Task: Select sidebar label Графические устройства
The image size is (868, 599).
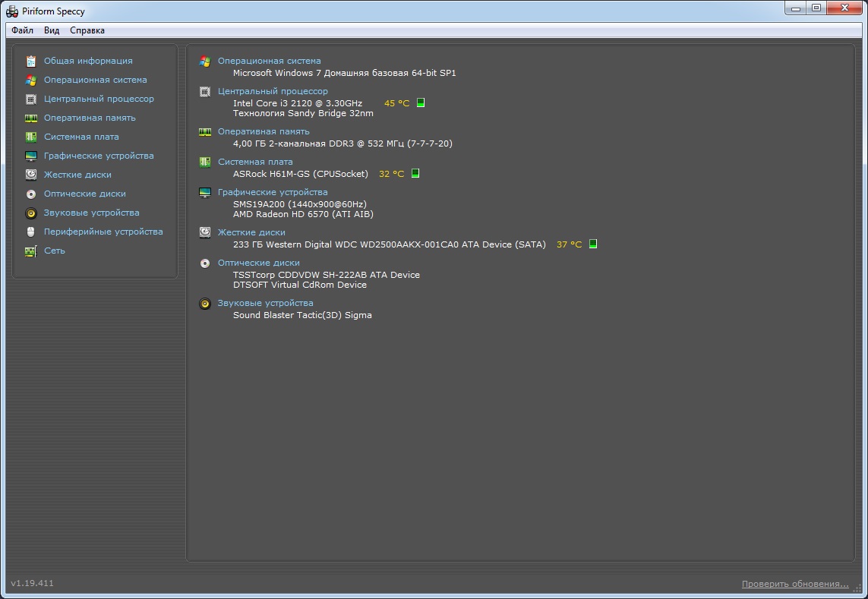Action: (99, 156)
